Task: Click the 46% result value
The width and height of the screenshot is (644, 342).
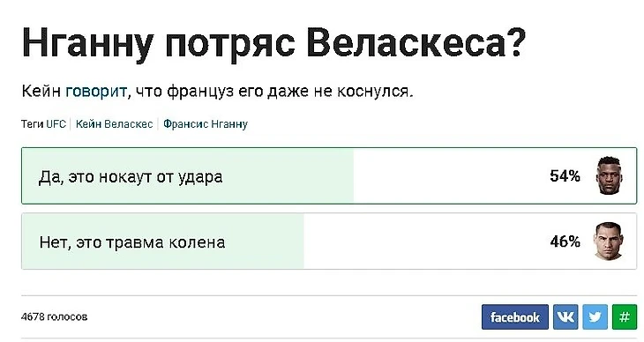Action: tap(565, 242)
